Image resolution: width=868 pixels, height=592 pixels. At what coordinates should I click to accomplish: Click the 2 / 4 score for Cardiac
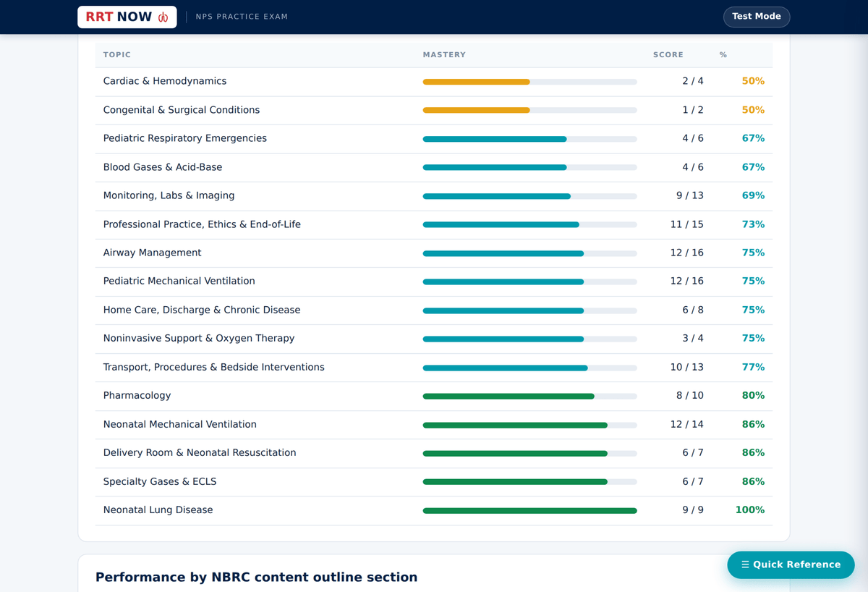coord(693,81)
